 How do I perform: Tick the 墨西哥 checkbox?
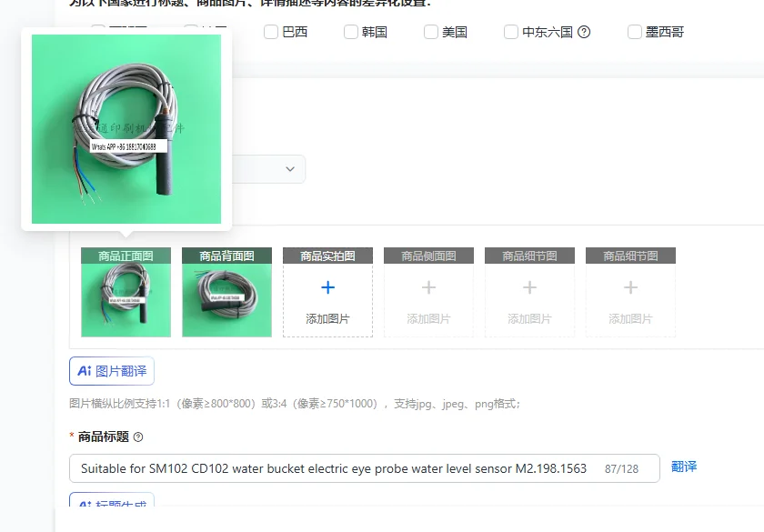coord(635,32)
